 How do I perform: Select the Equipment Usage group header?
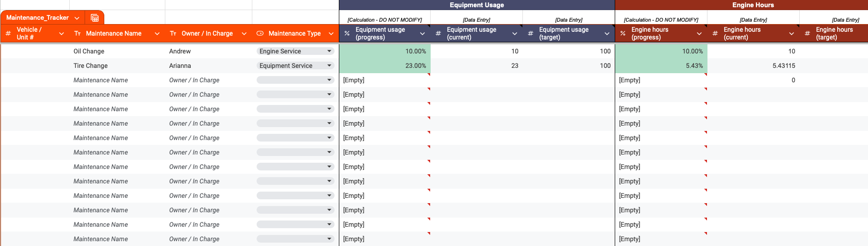tap(476, 5)
